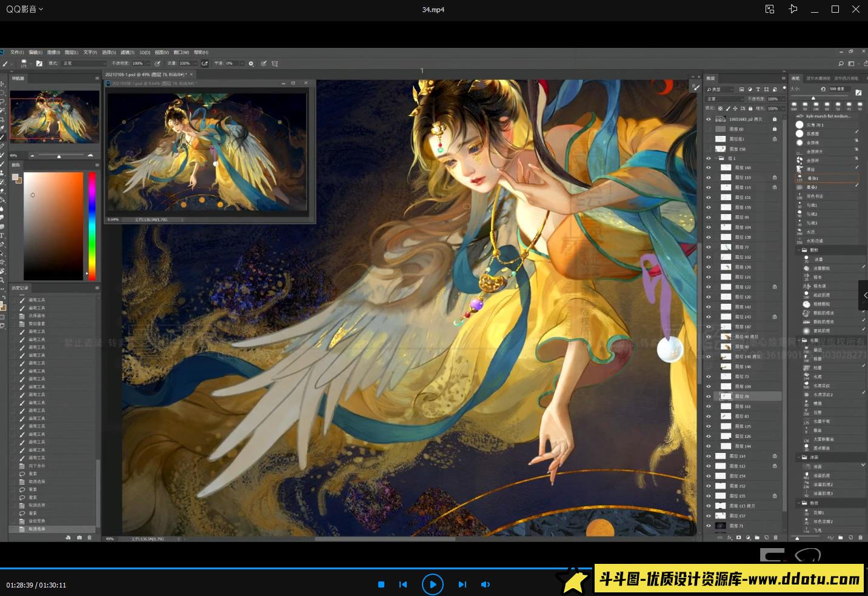
Task: Click the lock position icon in Layers panel
Action: click(735, 109)
